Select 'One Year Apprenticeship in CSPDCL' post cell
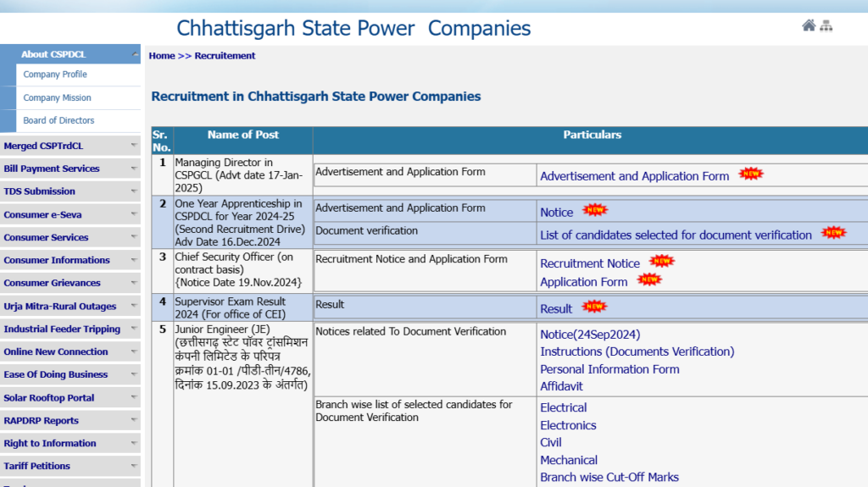Viewport: 868px width, 487px height. (x=243, y=223)
